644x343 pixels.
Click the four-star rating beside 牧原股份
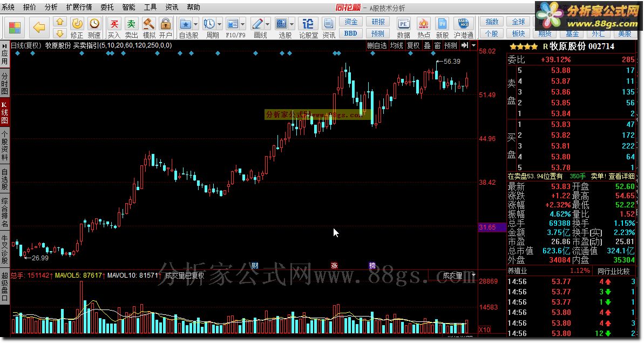coord(524,46)
